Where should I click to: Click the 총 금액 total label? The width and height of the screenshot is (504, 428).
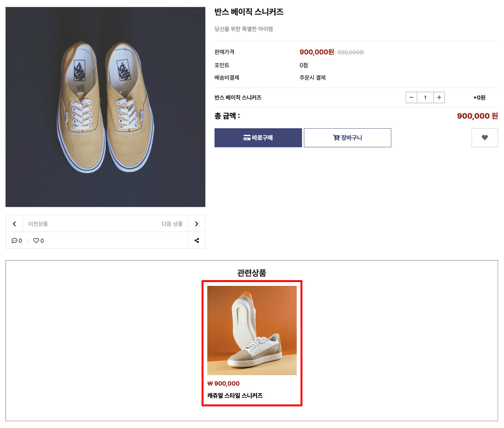(227, 116)
